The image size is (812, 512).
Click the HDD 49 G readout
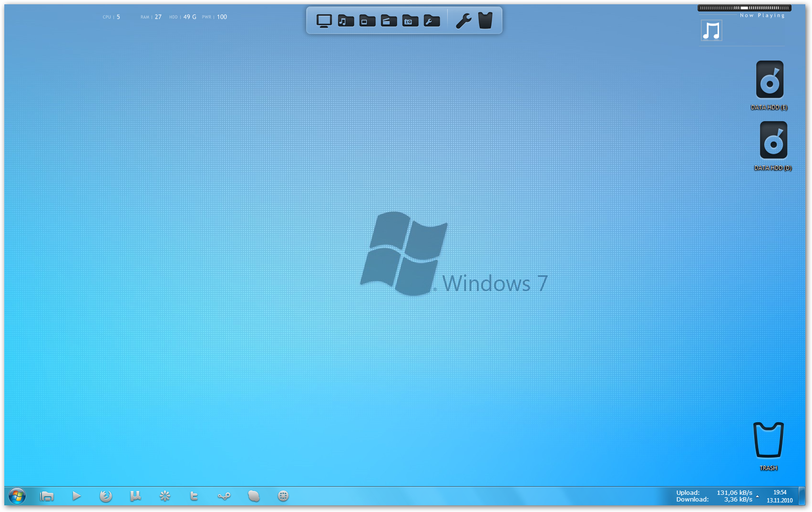[183, 17]
